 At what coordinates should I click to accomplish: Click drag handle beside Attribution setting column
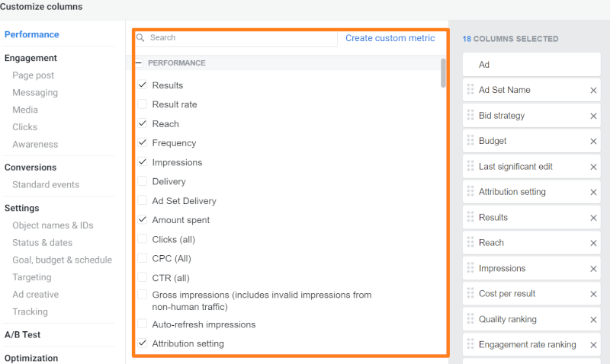pyautogui.click(x=470, y=192)
